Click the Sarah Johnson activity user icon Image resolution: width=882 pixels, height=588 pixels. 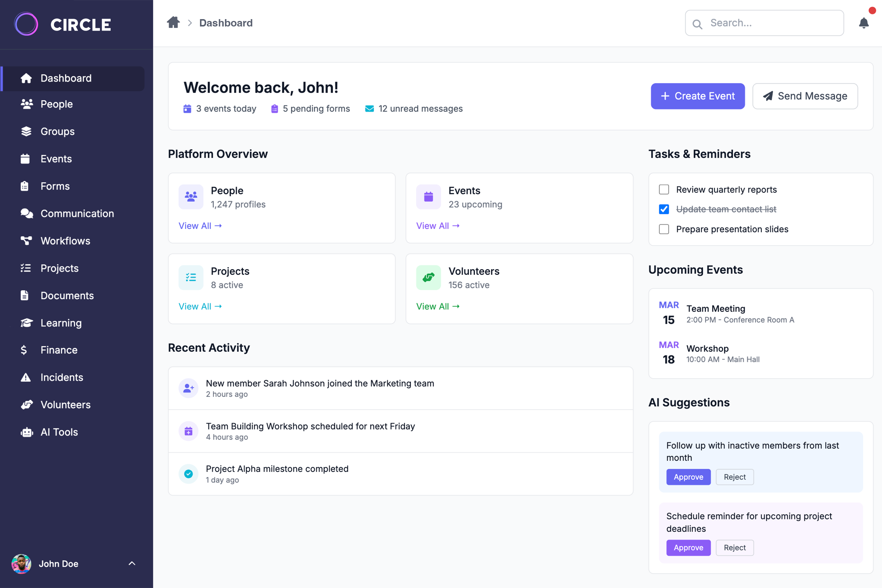coord(188,388)
